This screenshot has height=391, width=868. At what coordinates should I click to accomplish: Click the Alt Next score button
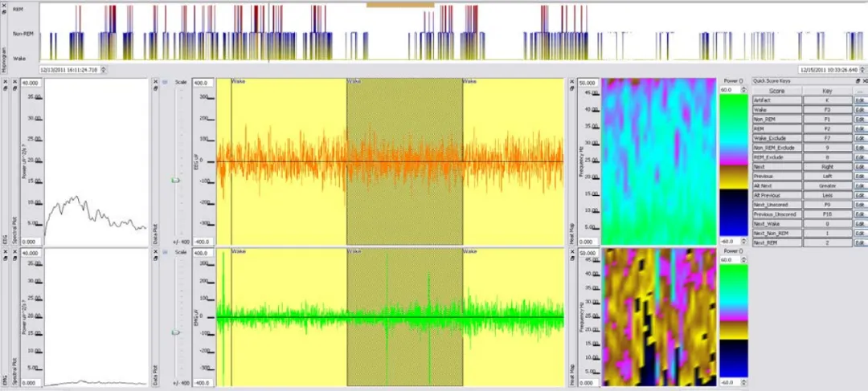(x=776, y=185)
